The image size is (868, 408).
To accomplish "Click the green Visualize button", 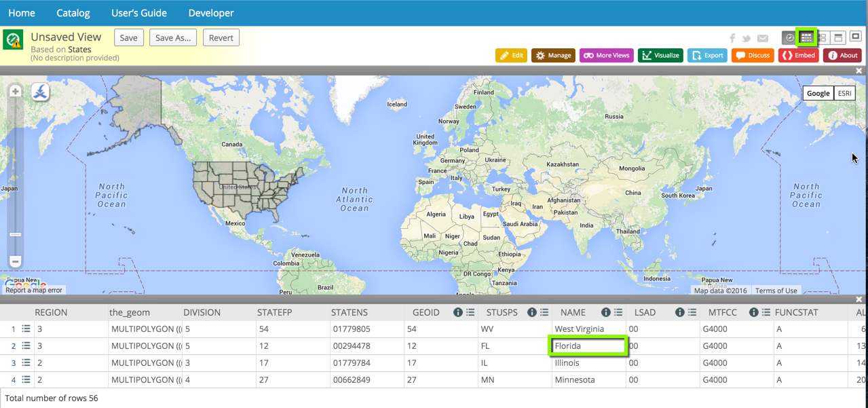I will [x=660, y=56].
